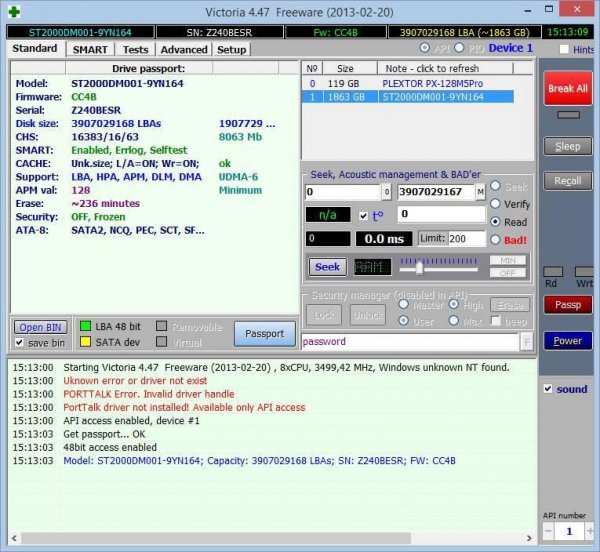Open the Tests tab
Image resolution: width=600 pixels, height=552 pixels.
click(135, 50)
